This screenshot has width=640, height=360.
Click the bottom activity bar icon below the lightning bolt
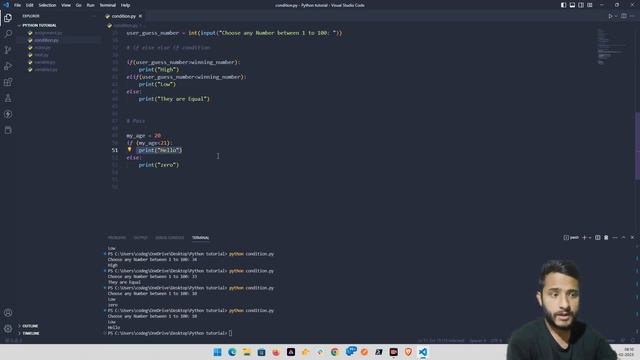[x=8, y=130]
